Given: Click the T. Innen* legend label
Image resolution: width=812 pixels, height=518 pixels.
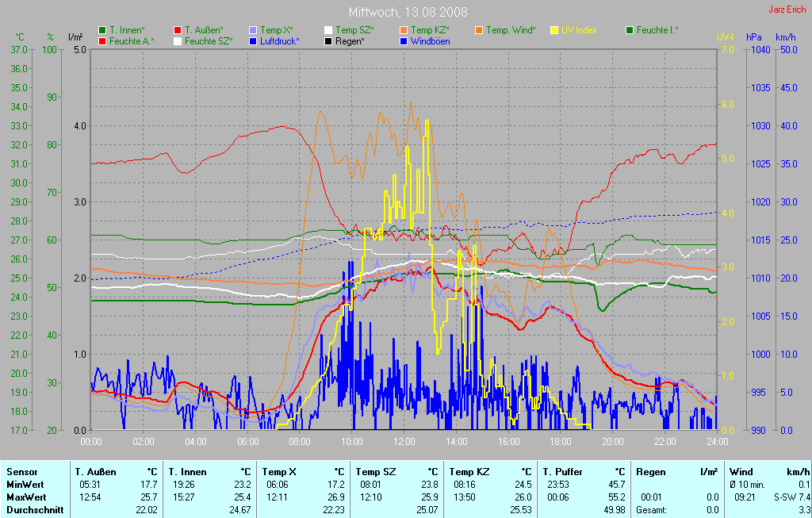Looking at the screenshot, I should (126, 31).
